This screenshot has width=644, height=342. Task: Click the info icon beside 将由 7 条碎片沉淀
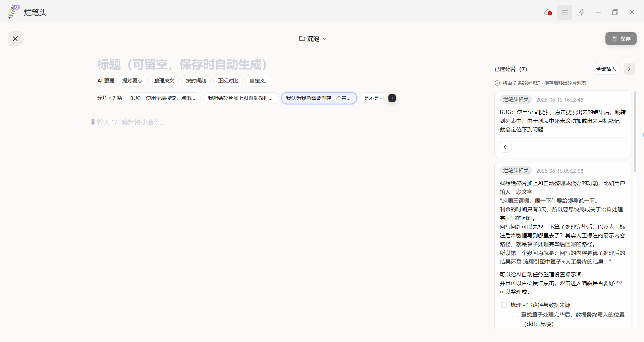pos(497,83)
